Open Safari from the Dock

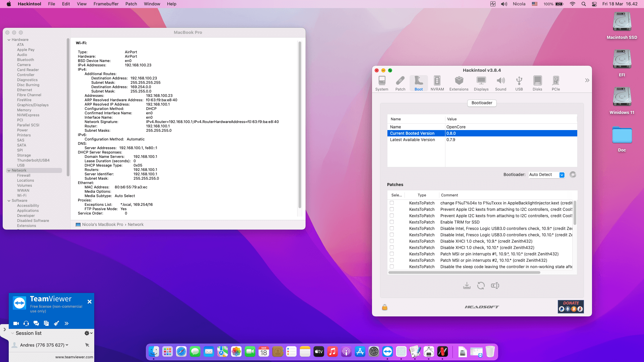(x=181, y=352)
